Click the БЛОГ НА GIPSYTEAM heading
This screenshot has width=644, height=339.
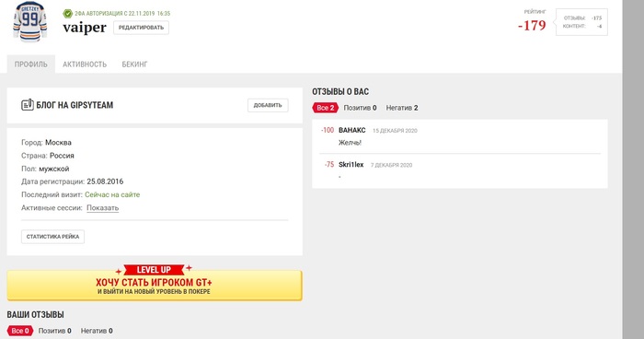click(75, 105)
